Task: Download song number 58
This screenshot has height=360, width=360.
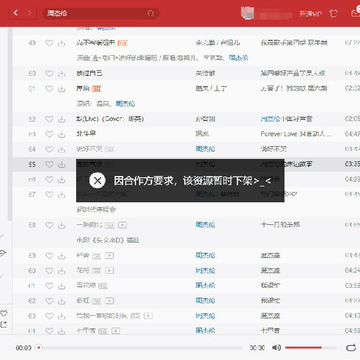Action: (62, 225)
